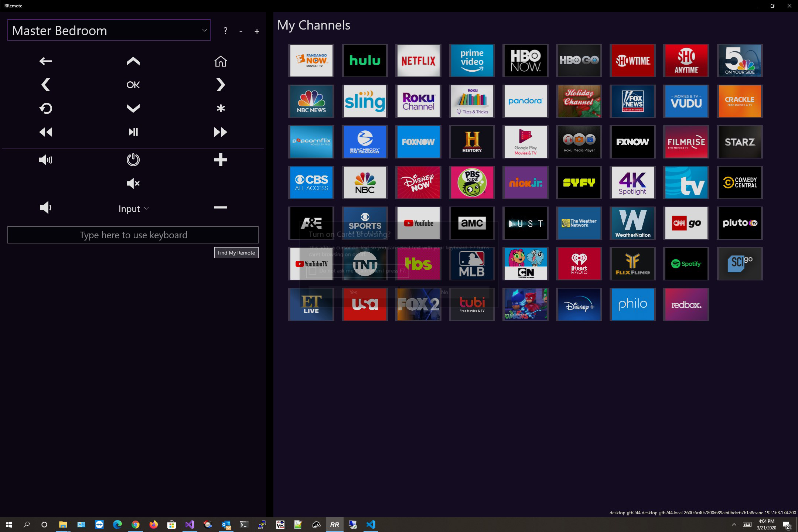The image size is (798, 532).
Task: Open the Spotify channel
Action: click(686, 263)
